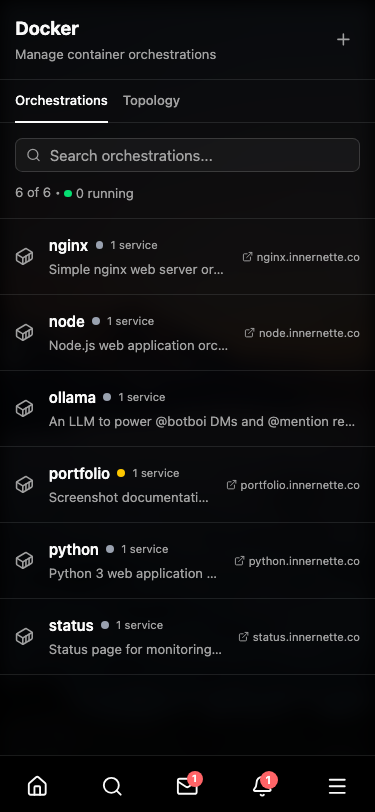Screen dimensions: 375x812
Task: Click the ollama container box icon
Action: 24,409
